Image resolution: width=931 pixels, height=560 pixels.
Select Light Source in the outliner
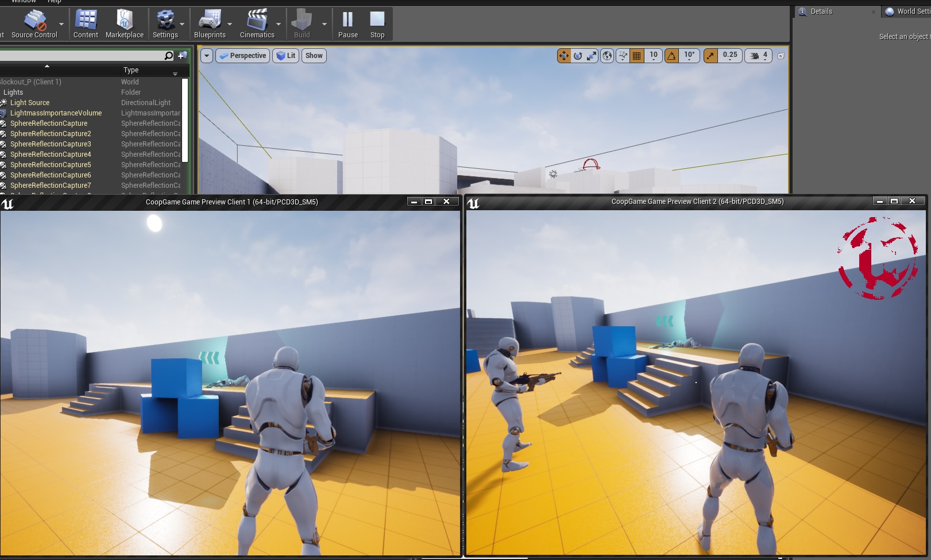coord(30,103)
